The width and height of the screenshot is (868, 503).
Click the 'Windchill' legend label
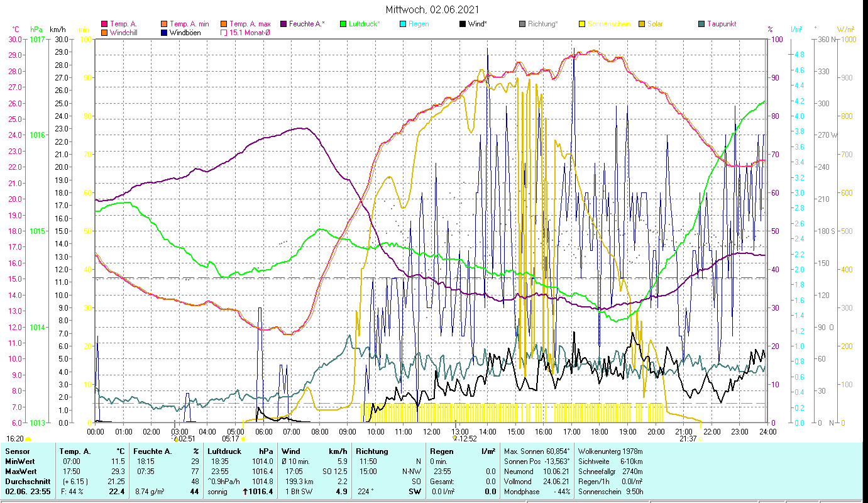(125, 33)
